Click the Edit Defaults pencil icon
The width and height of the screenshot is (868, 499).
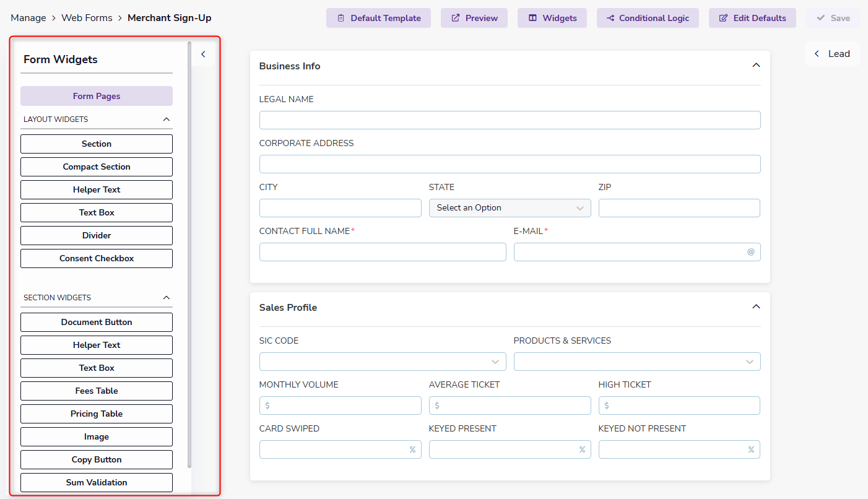pos(723,18)
